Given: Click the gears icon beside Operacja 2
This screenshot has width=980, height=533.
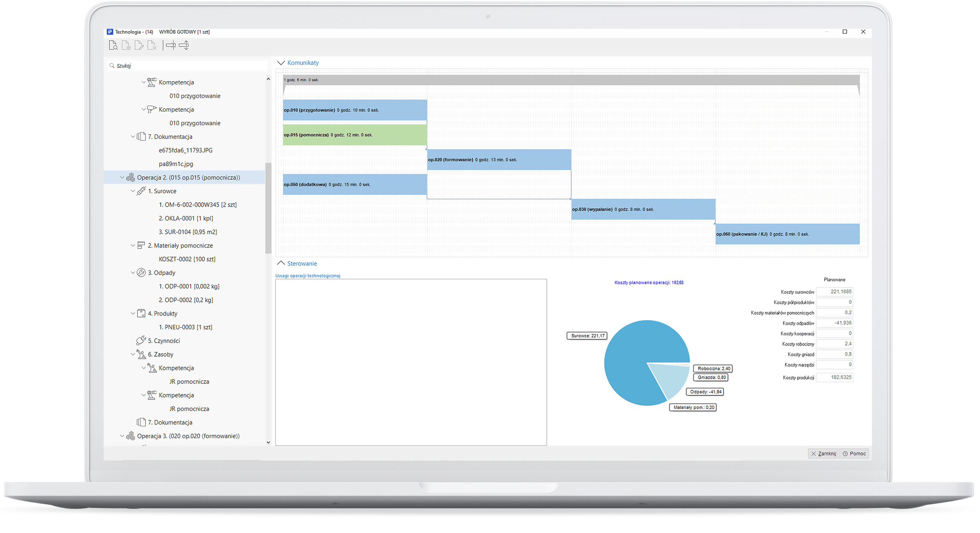Looking at the screenshot, I should pyautogui.click(x=130, y=177).
